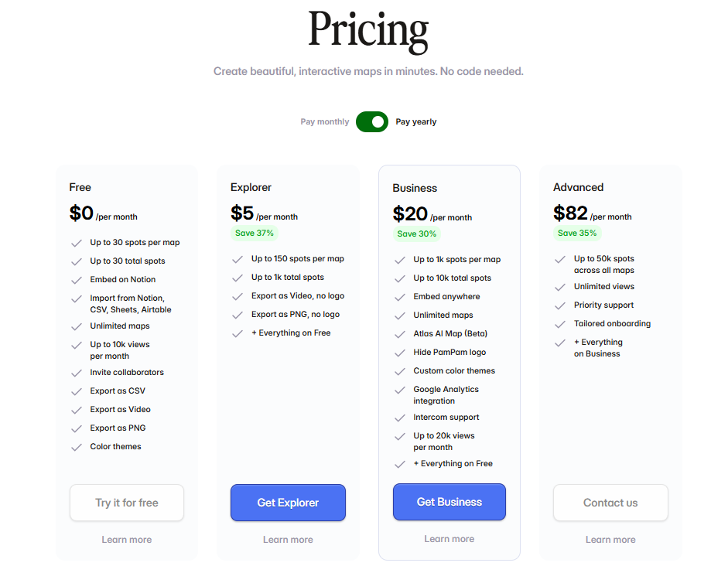Click the Business plan title
This screenshot has width=728, height=573.
tap(415, 188)
